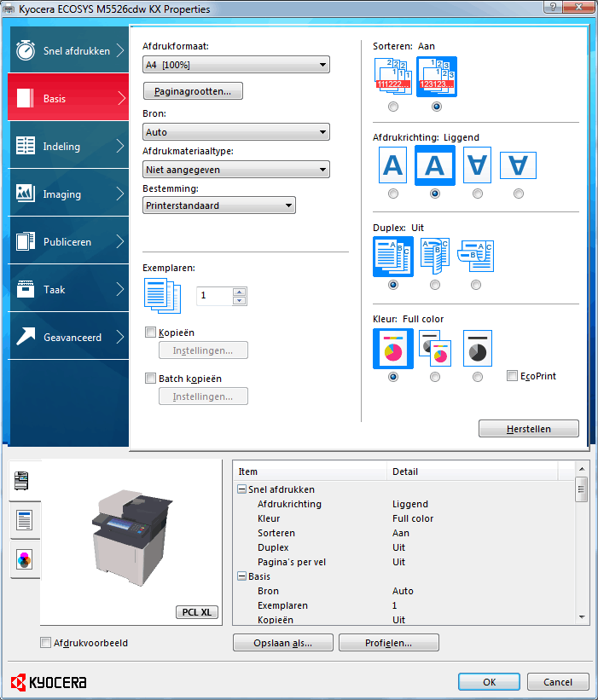Click the Herstellen button

point(529,429)
